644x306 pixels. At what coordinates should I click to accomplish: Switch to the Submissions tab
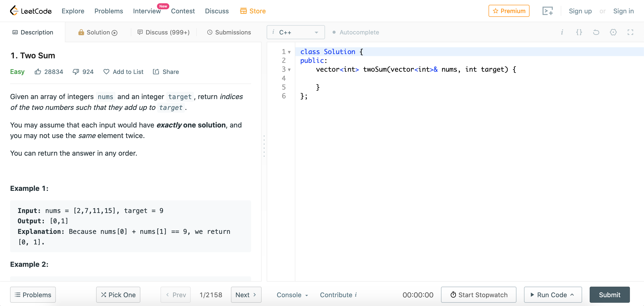point(230,32)
